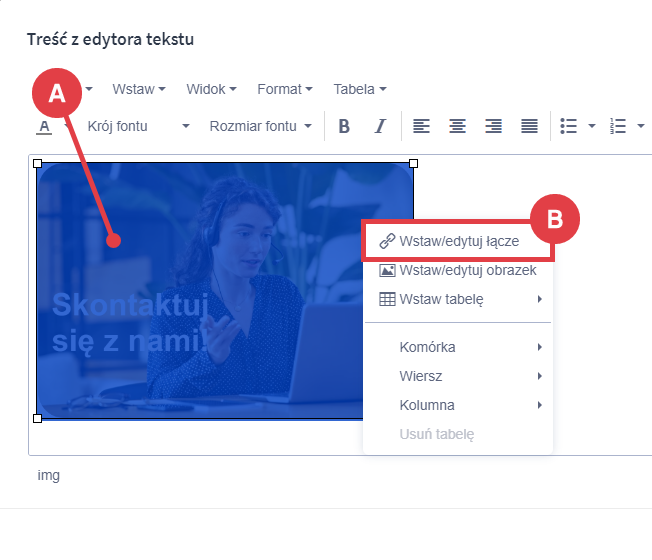The height and width of the screenshot is (560, 652).
Task: Expand bullet list style options arrow
Action: pos(592,126)
